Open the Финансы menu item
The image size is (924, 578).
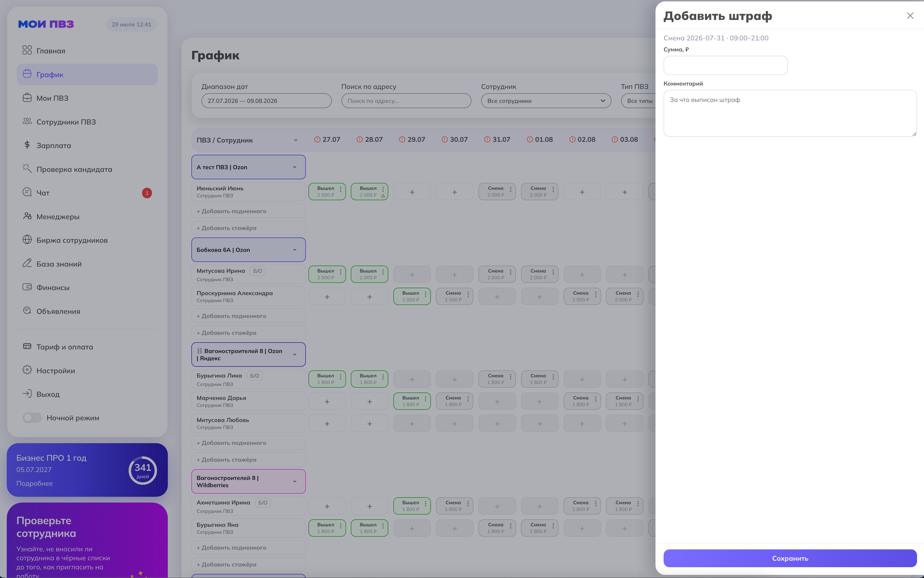[87, 287]
